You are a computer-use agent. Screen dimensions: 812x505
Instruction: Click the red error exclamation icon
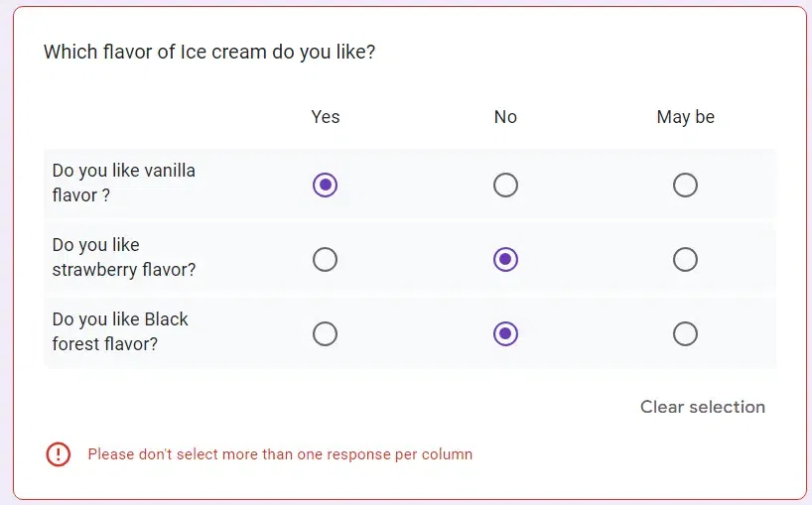point(59,454)
